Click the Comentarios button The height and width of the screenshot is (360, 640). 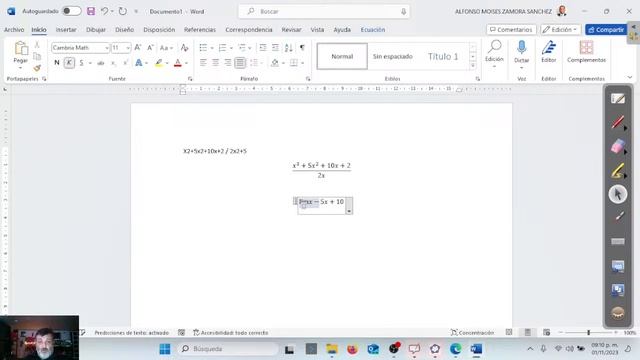(511, 30)
